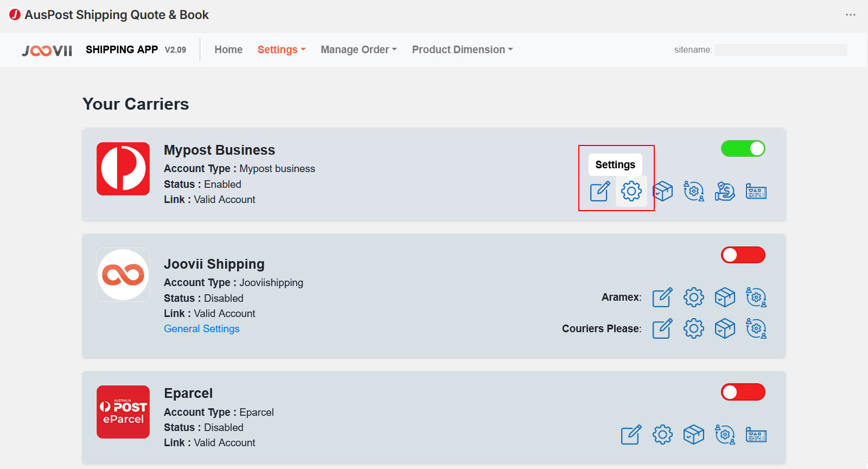Open Eparcel settings gear icon

pyautogui.click(x=662, y=434)
